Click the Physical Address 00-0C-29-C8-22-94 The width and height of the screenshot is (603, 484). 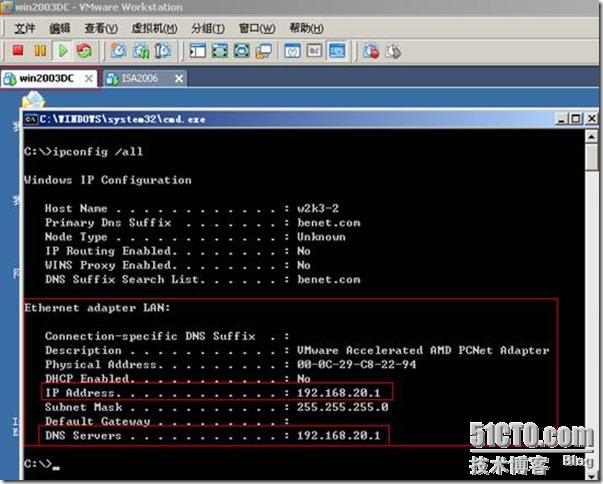pyautogui.click(x=356, y=364)
